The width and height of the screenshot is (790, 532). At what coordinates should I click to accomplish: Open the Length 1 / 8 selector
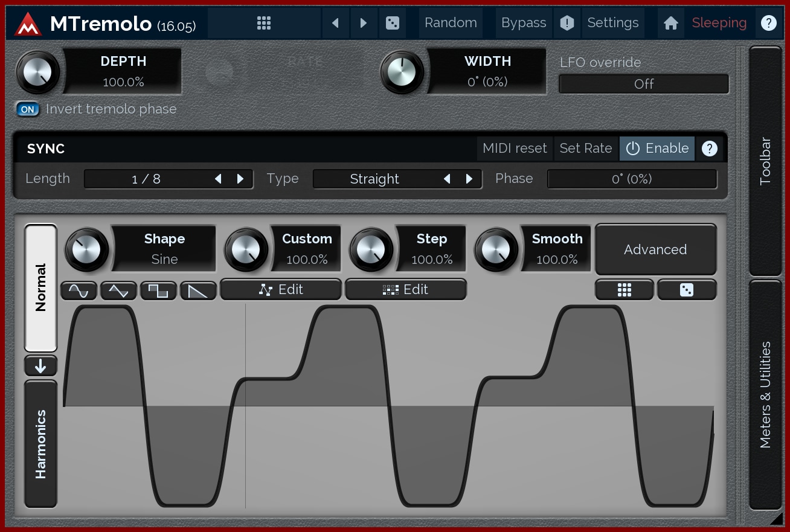click(169, 179)
